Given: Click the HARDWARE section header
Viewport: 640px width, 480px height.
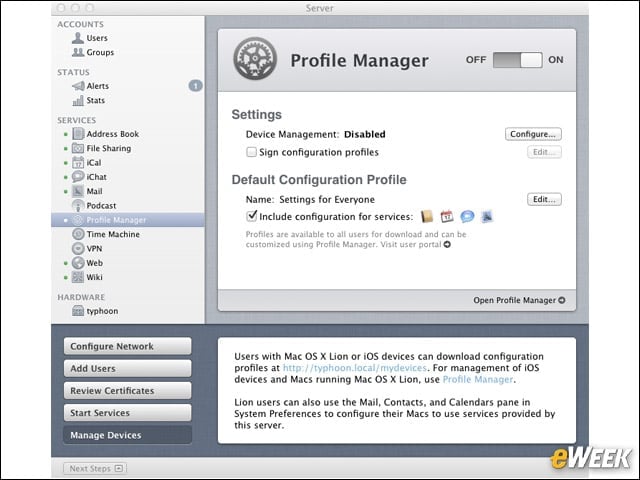Looking at the screenshot, I should (81, 297).
